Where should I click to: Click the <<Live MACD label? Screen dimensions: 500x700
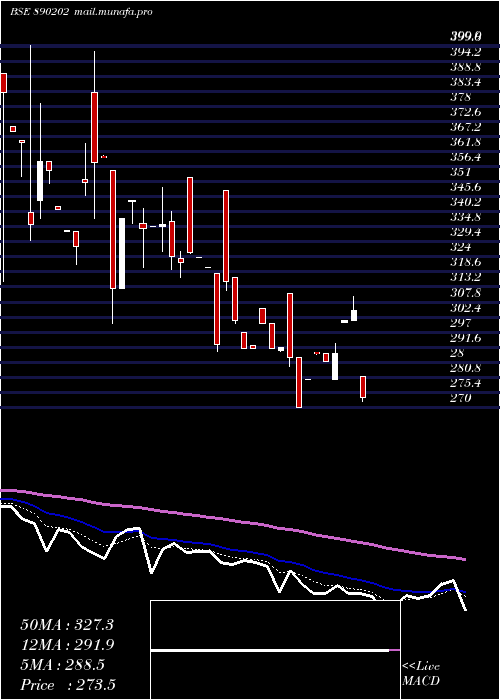[x=421, y=674]
